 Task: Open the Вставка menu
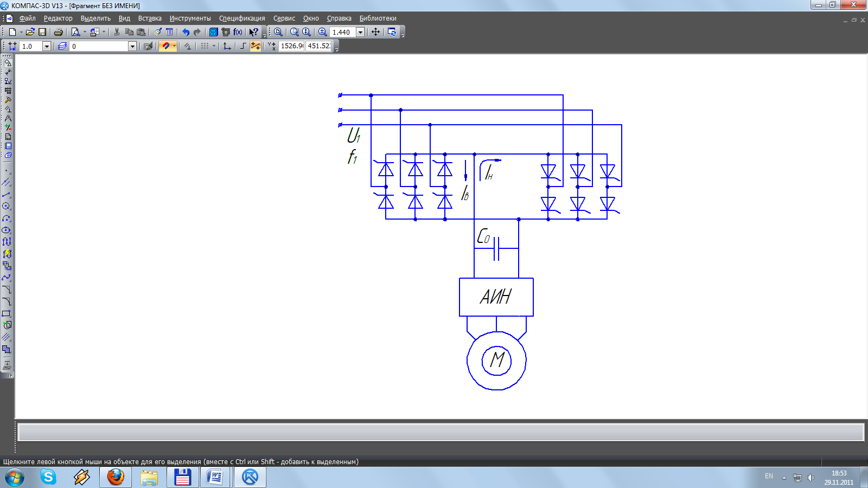point(150,18)
